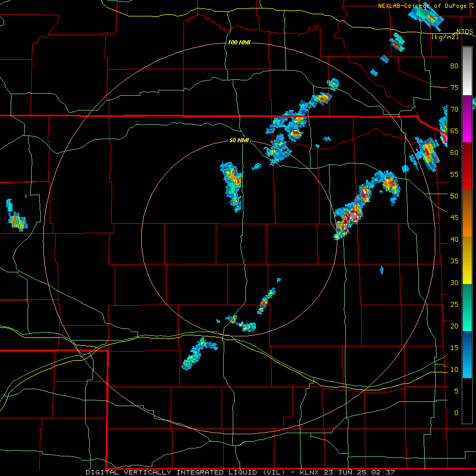This screenshot has height=476, width=476.
Task: Click the "10" value on the VIL scale
Action: 454,370
